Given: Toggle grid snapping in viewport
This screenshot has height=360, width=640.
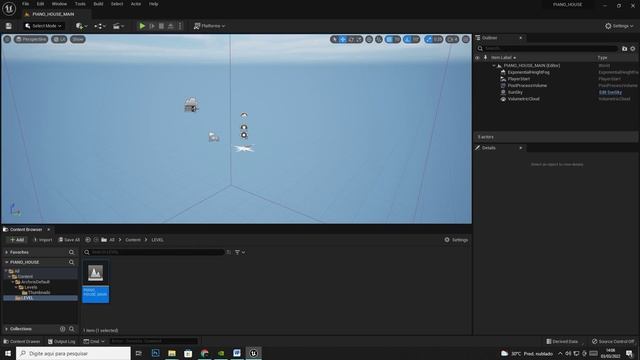Looking at the screenshot, I should 389,39.
